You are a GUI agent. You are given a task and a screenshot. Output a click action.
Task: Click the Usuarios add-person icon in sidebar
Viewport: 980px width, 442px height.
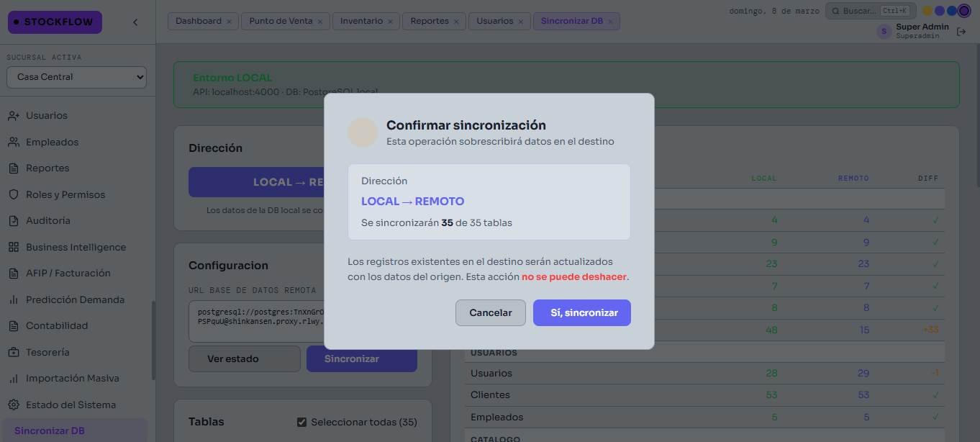coord(13,115)
